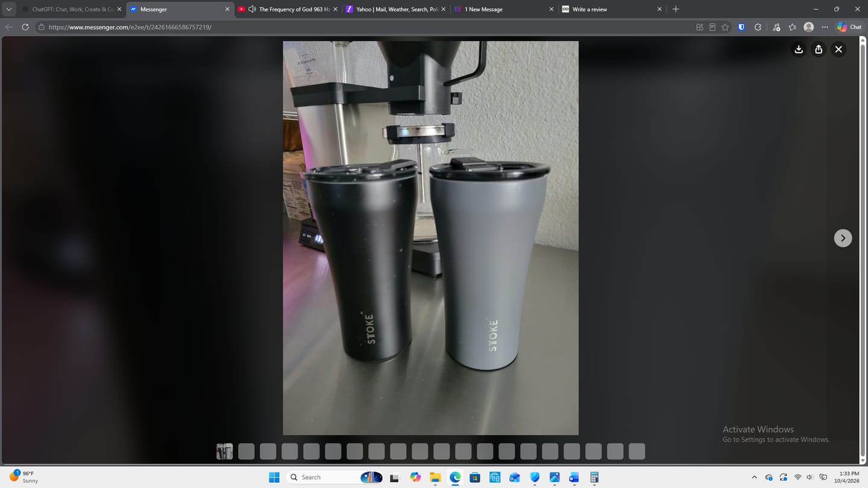Open Microsoft Store from the taskbar
This screenshot has width=868, height=488.
[475, 477]
